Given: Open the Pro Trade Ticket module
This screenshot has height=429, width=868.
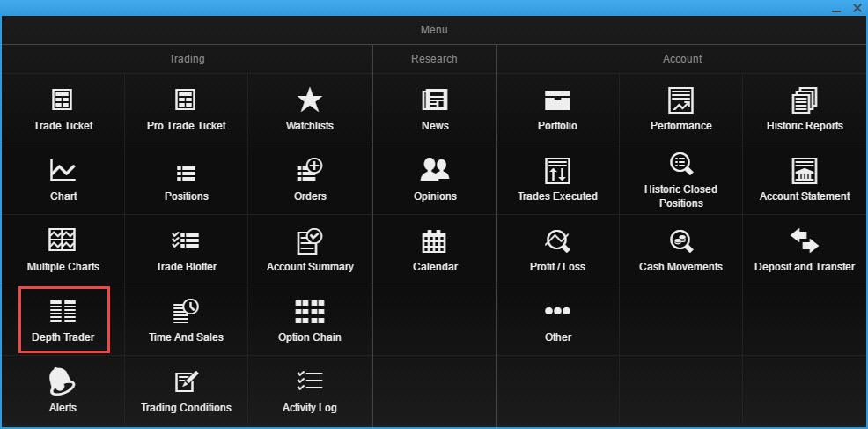Looking at the screenshot, I should tap(186, 109).
